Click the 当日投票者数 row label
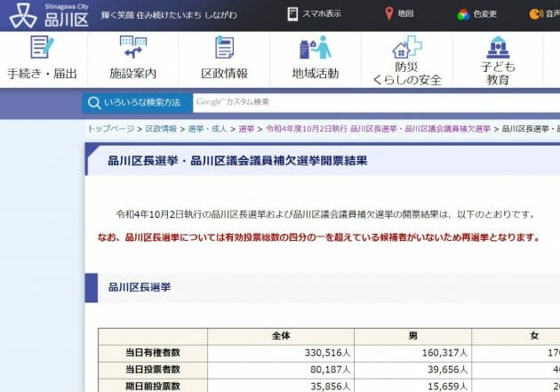This screenshot has width=560, height=392. coord(153,370)
